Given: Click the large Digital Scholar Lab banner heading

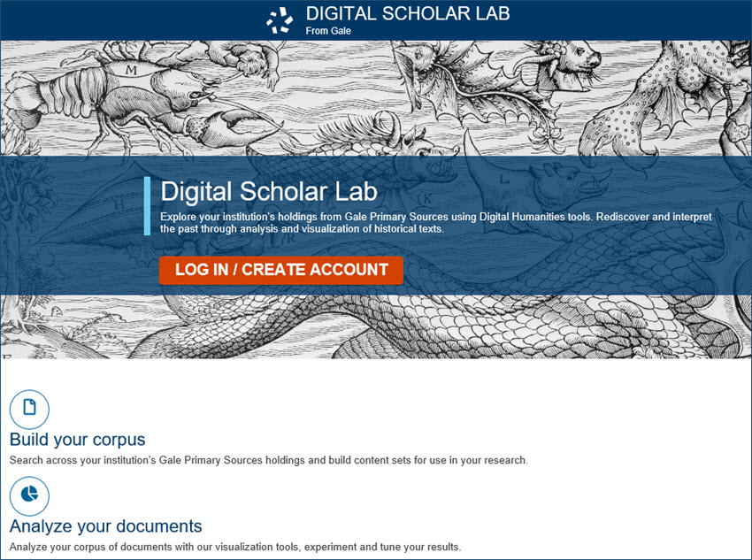Looking at the screenshot, I should 269,191.
